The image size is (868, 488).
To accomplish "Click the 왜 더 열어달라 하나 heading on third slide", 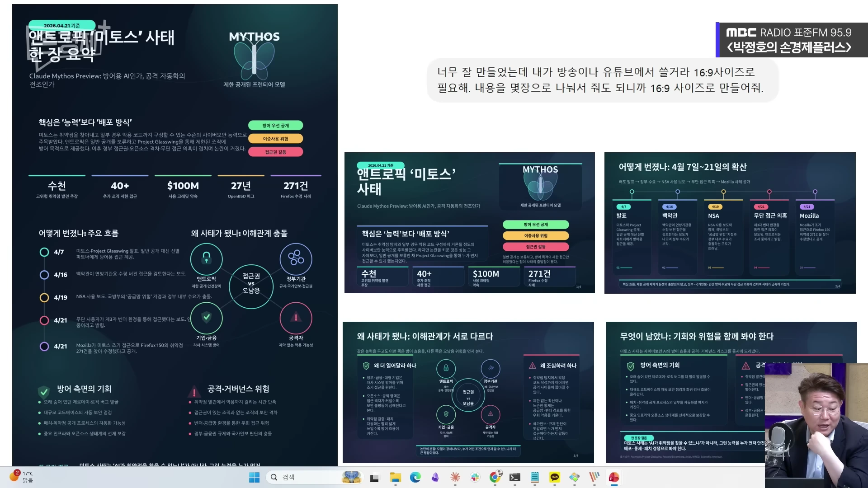I will point(395,366).
